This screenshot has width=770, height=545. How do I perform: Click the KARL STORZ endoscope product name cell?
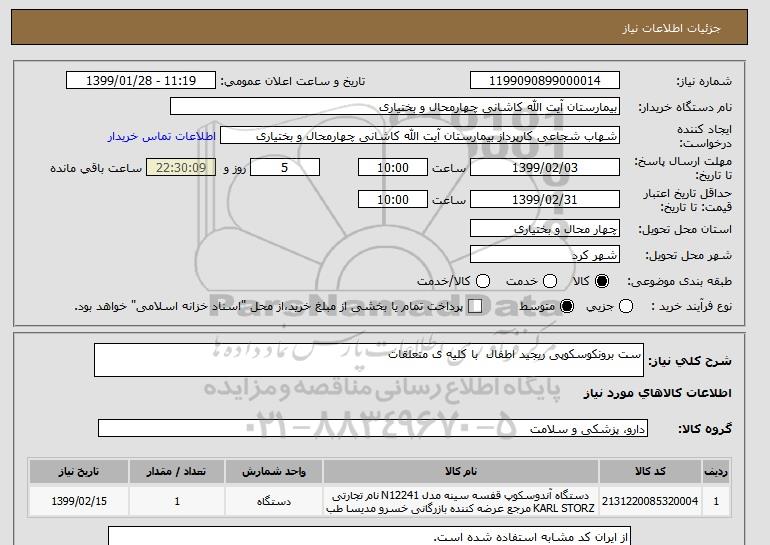pyautogui.click(x=461, y=501)
